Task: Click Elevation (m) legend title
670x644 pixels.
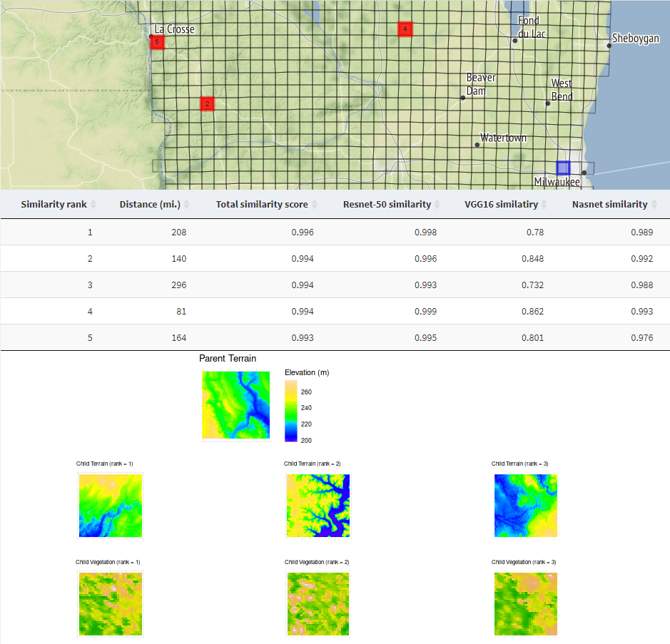Action: (x=307, y=373)
